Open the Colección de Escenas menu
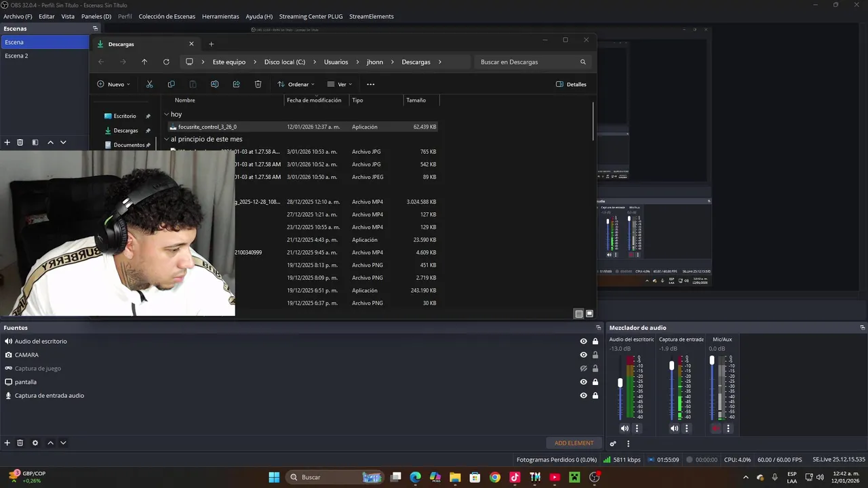Viewport: 868px width, 488px height. 167,16
